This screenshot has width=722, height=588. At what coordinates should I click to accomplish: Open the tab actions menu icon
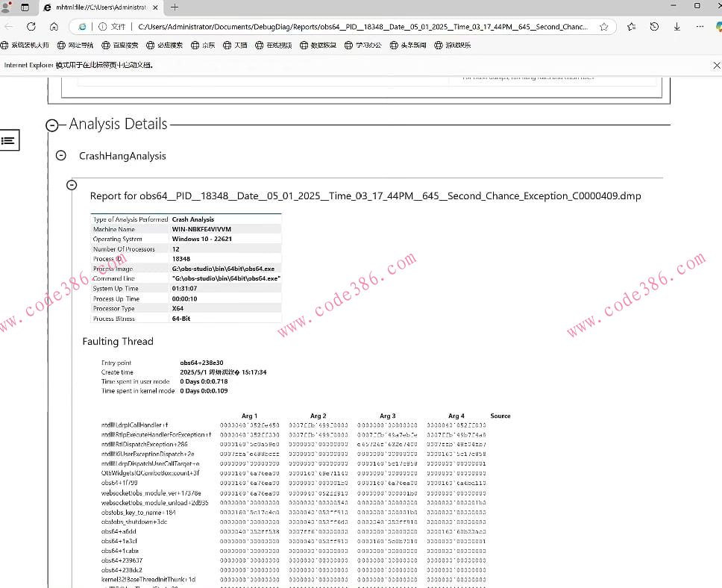25,7
